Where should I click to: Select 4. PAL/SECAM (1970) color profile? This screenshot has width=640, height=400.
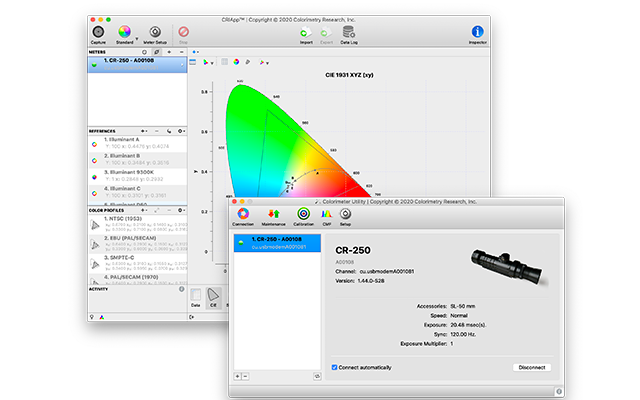point(138,279)
